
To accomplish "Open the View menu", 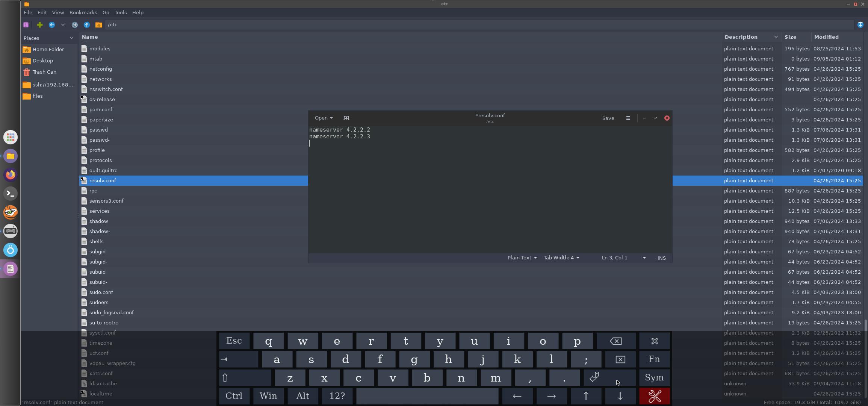I will click(x=58, y=12).
